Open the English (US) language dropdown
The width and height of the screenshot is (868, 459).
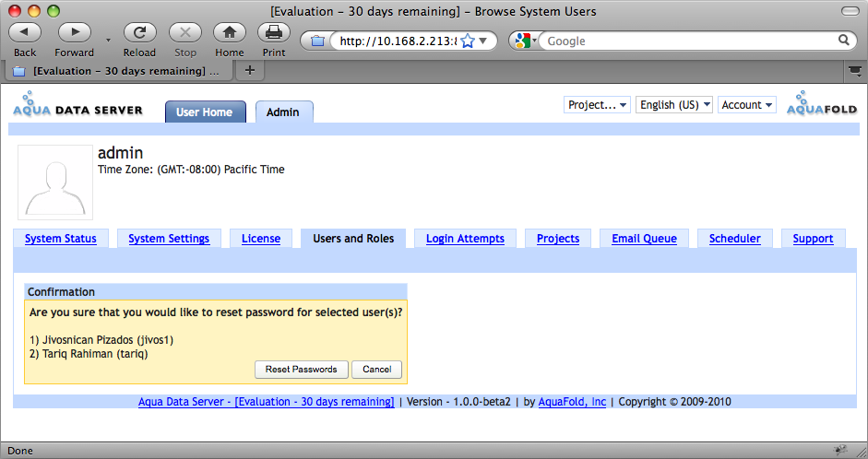pos(673,105)
